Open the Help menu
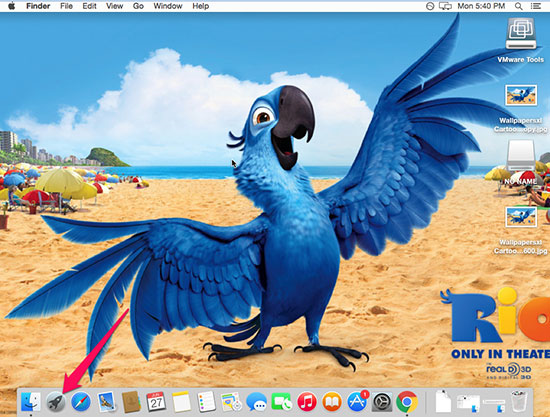The image size is (550, 417). click(x=201, y=6)
